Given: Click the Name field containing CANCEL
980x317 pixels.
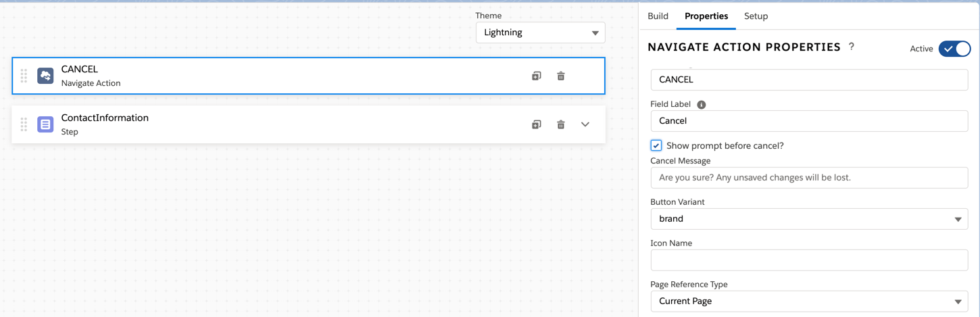Looking at the screenshot, I should [x=809, y=80].
